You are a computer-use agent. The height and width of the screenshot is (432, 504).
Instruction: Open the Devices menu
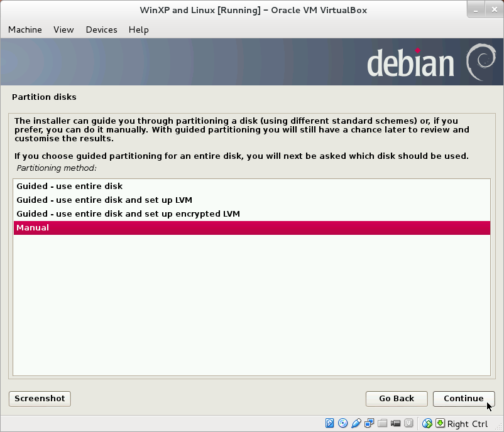pyautogui.click(x=101, y=30)
